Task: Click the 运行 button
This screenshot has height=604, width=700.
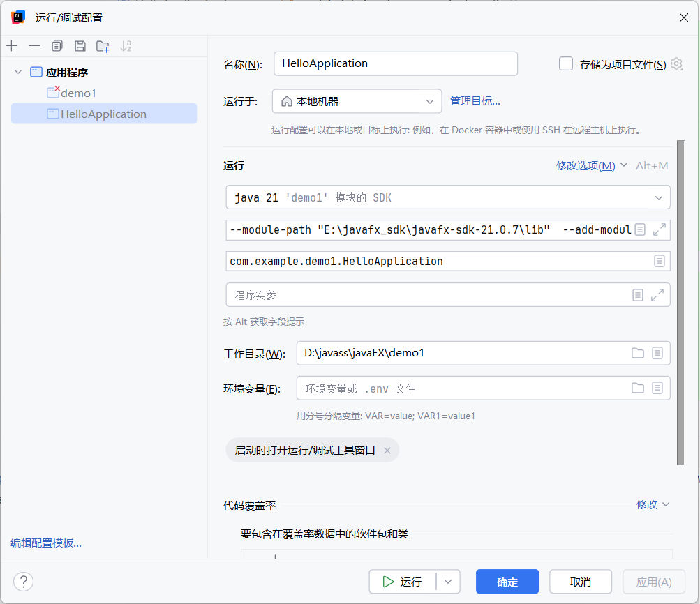Action: coord(402,582)
